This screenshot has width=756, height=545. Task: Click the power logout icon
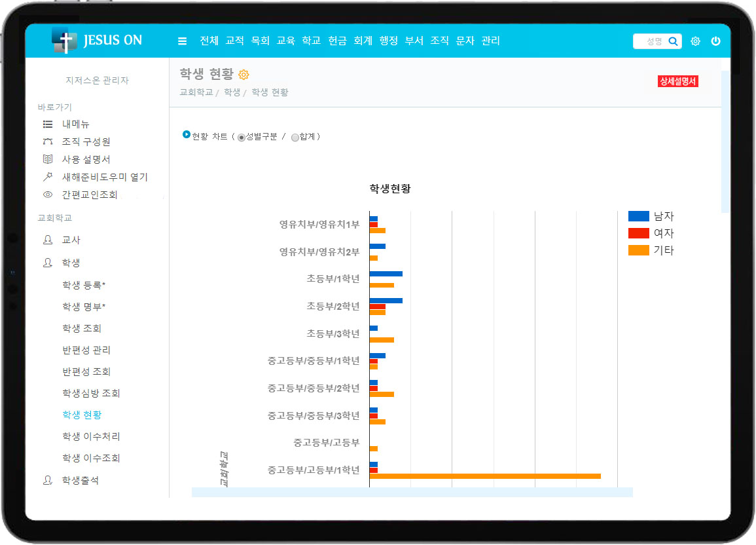(x=715, y=41)
